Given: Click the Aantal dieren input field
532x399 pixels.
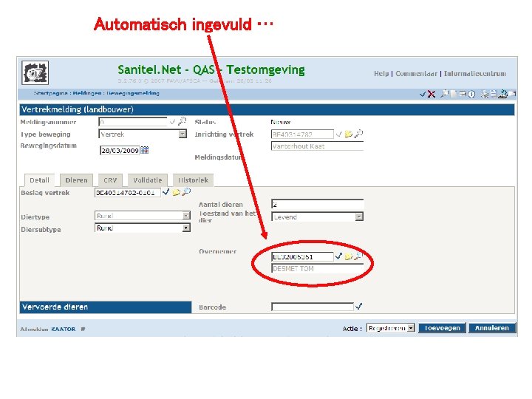Looking at the screenshot, I should 317,204.
